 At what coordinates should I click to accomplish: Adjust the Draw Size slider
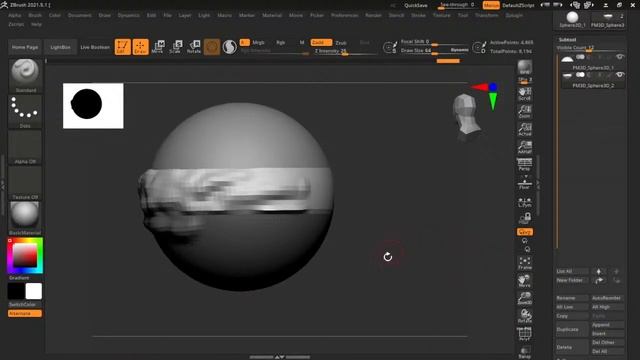[x=434, y=51]
